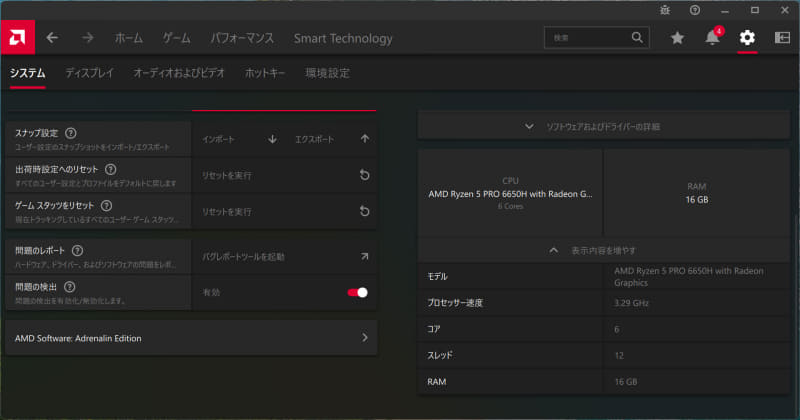Open notifications bell icon
This screenshot has height=420, width=800.
[712, 38]
